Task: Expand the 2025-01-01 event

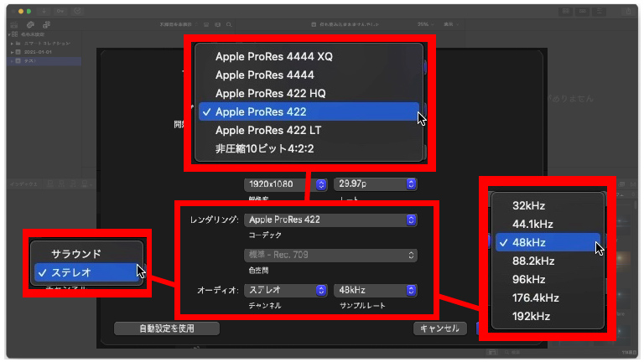Action: click(13, 52)
